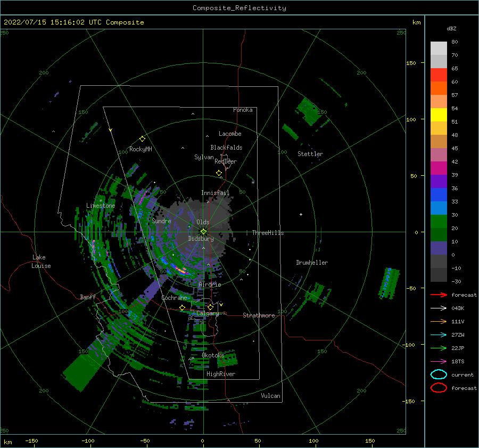Screen dimensions: 479x448
Task: Click the radar site marker at center
Action: coord(203,232)
